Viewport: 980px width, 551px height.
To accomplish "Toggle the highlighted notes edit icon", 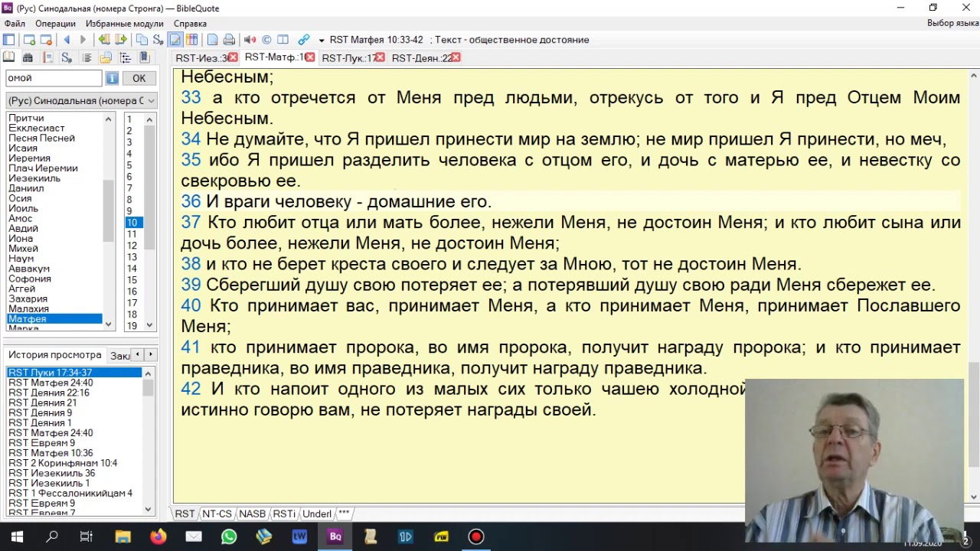I will (x=175, y=40).
